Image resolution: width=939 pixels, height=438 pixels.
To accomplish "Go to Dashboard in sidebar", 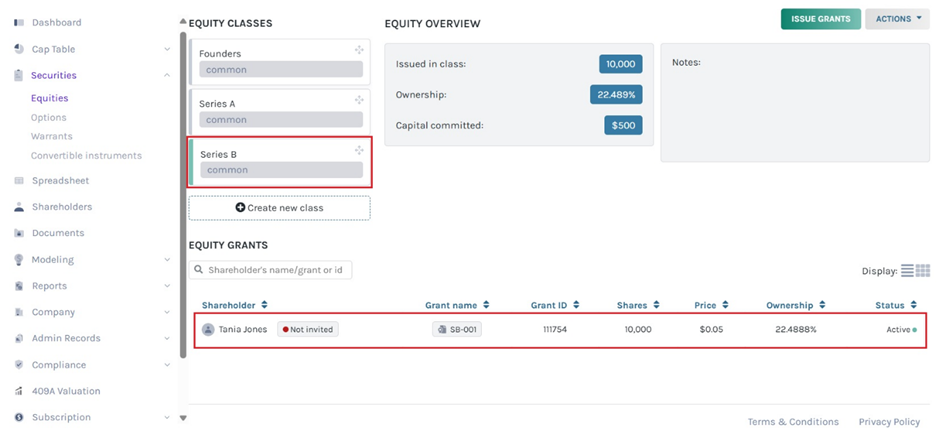I will (x=57, y=23).
